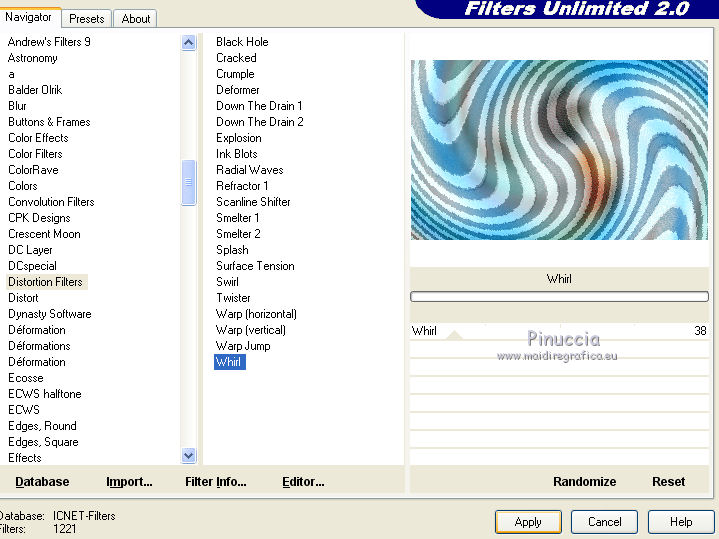Select DC Layer category

30,250
